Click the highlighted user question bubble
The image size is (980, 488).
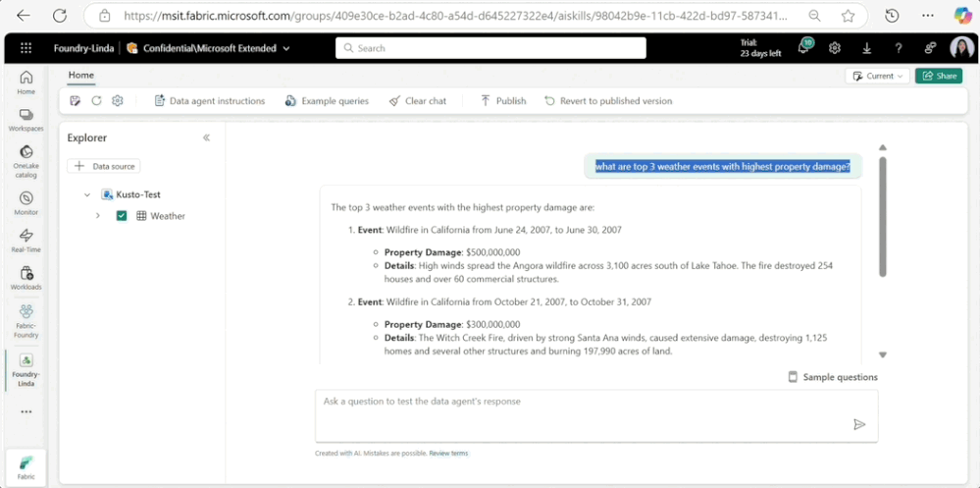(x=723, y=166)
